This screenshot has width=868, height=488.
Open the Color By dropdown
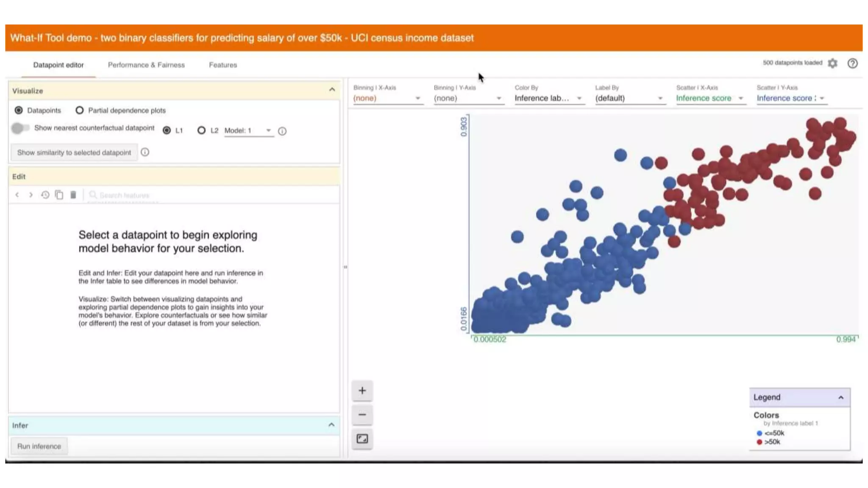(x=548, y=98)
